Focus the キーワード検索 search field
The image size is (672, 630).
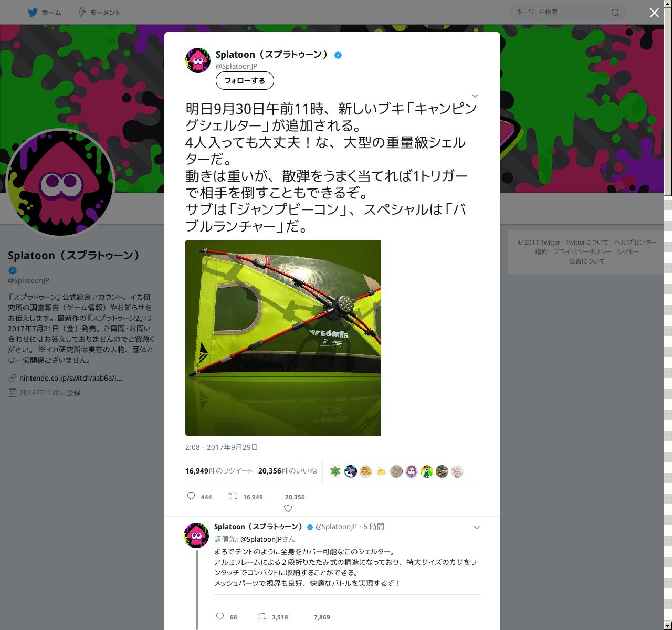[562, 12]
